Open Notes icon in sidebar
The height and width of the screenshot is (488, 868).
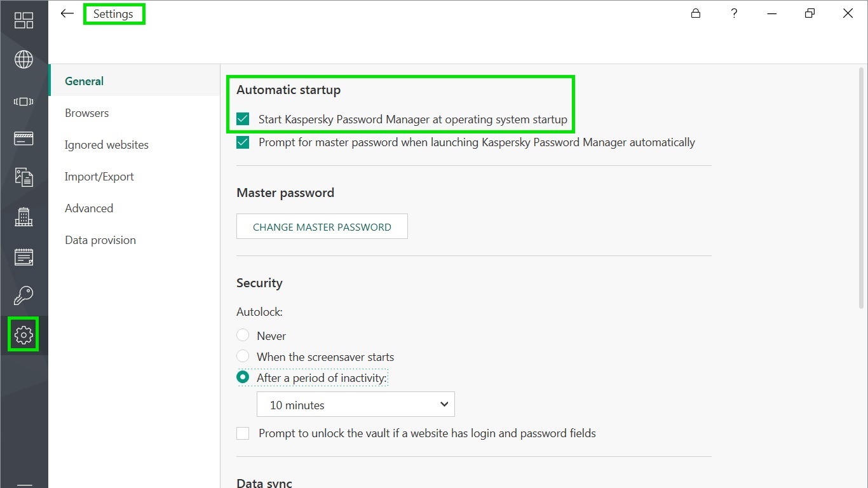coord(24,257)
